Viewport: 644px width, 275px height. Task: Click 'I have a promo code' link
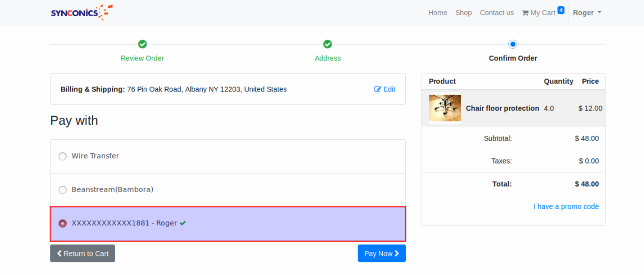[x=566, y=206]
